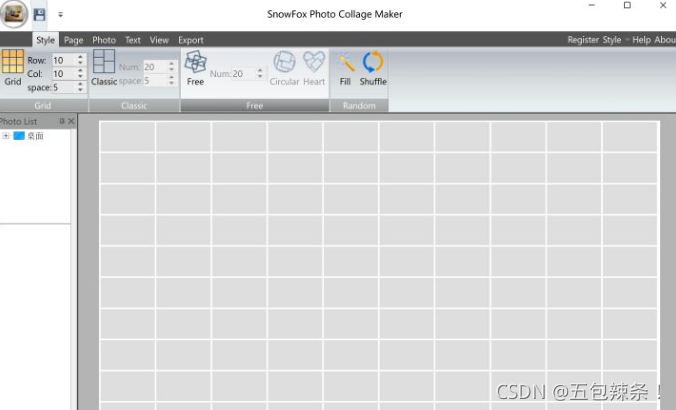Click the save disk icon
The height and width of the screenshot is (410, 676).
pyautogui.click(x=39, y=14)
